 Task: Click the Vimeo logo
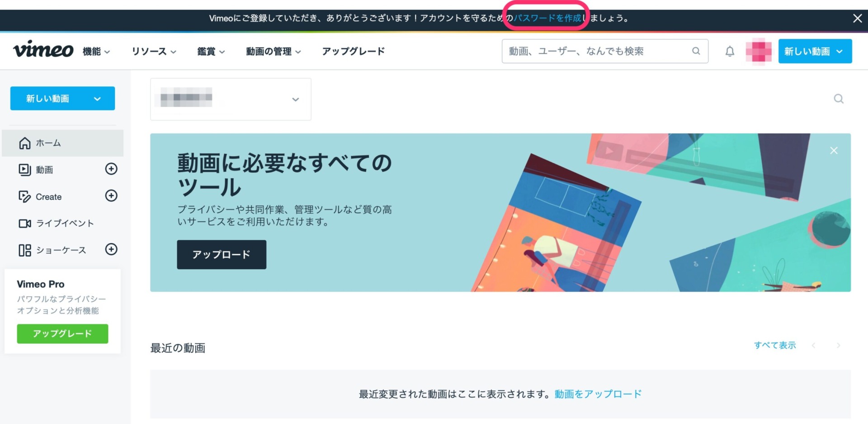(x=43, y=50)
